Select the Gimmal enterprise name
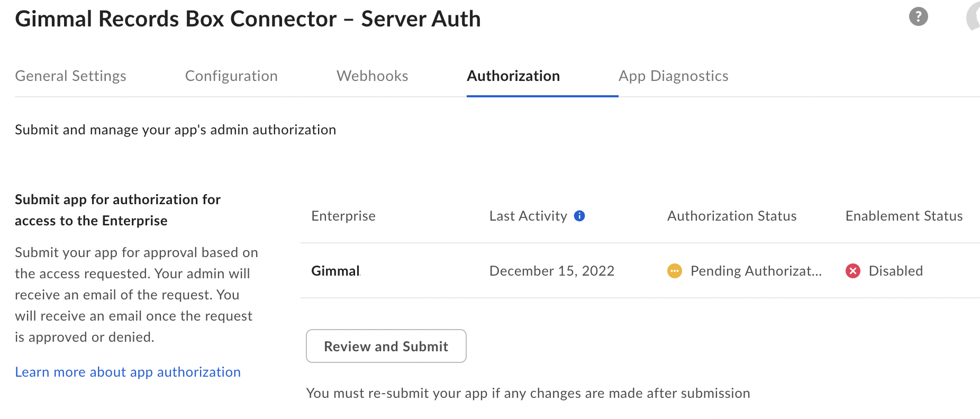 tap(335, 271)
